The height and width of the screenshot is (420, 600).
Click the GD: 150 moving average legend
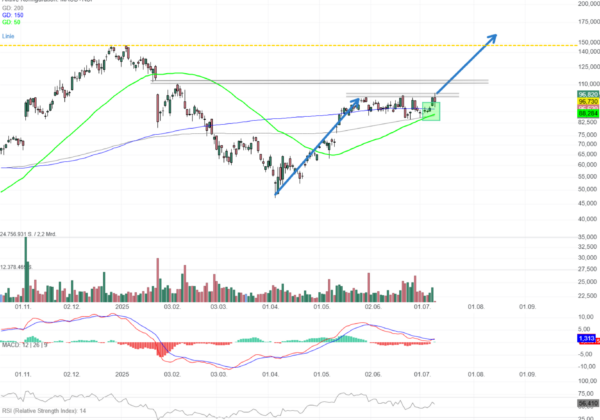13,15
